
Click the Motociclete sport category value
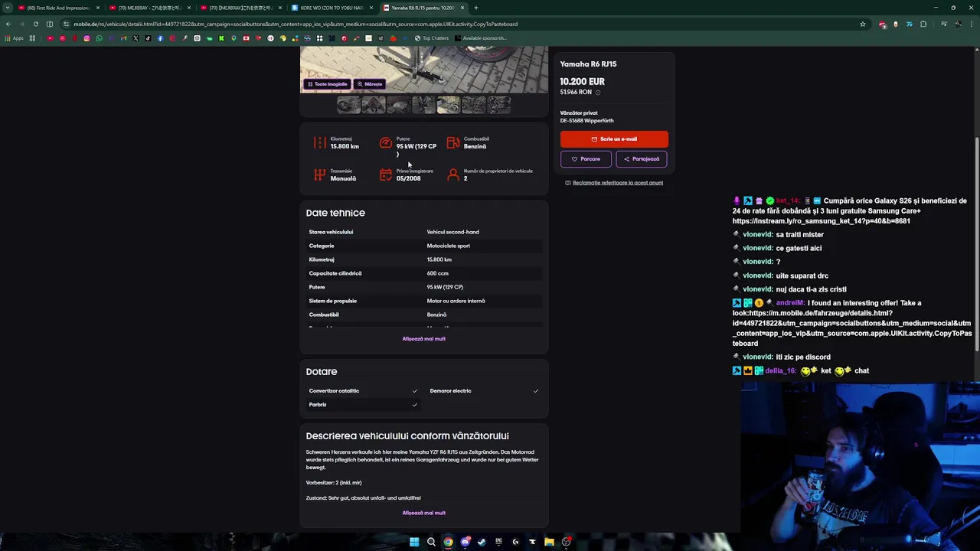coord(448,246)
